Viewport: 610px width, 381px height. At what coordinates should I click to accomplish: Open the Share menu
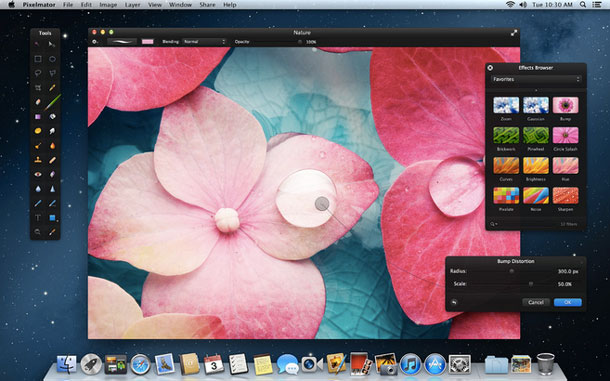point(207,5)
